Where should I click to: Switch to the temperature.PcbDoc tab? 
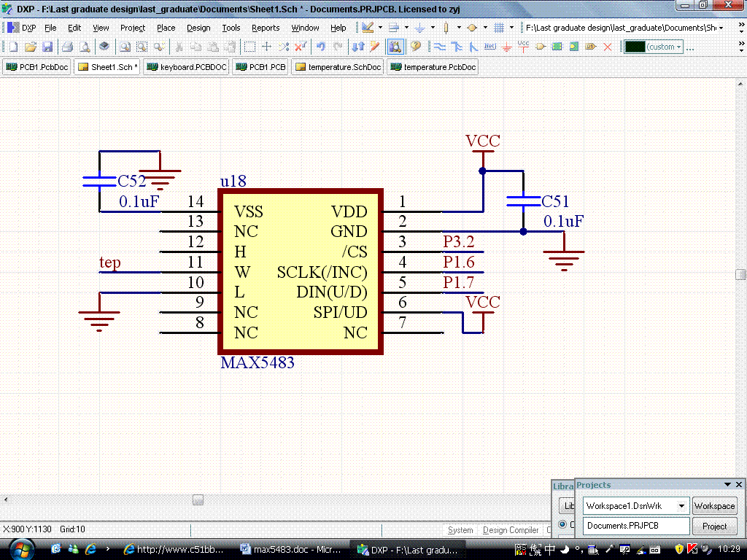tap(433, 67)
